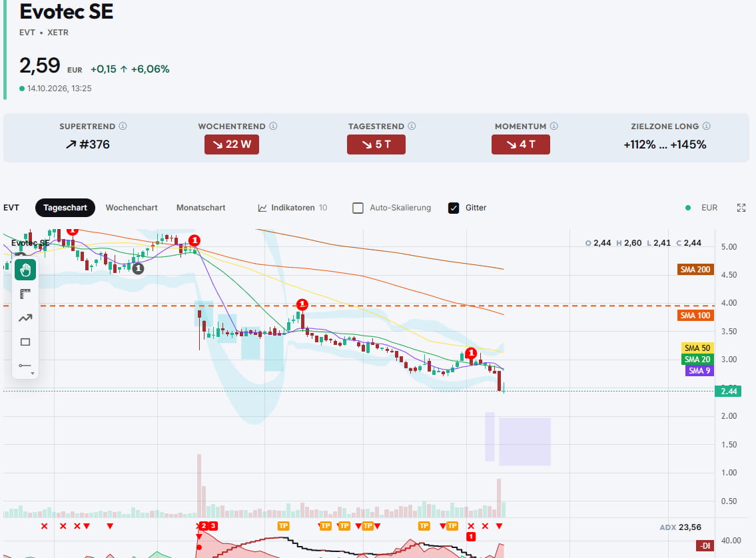Click the Supertrend rank #376

tap(87, 144)
